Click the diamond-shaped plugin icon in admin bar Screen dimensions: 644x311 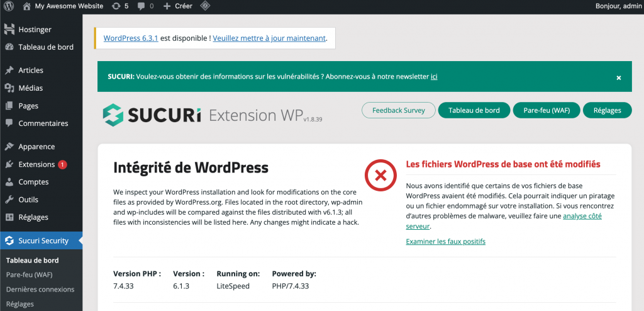pos(205,6)
